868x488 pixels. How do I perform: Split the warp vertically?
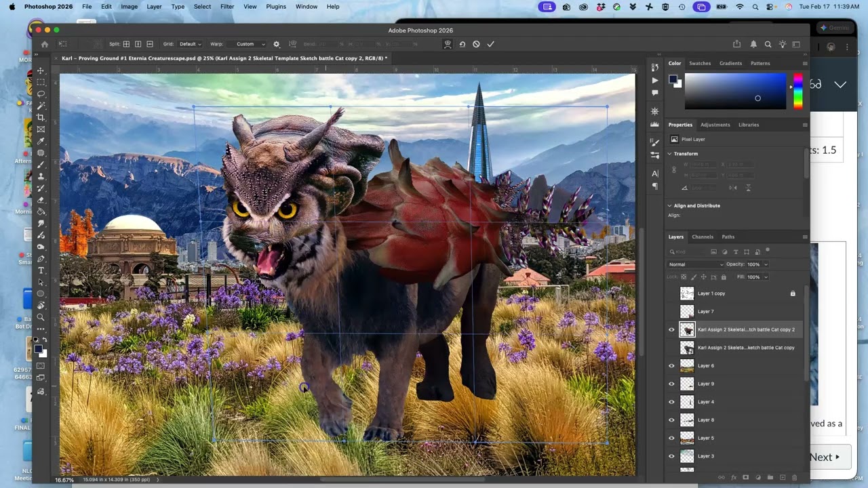(138, 44)
